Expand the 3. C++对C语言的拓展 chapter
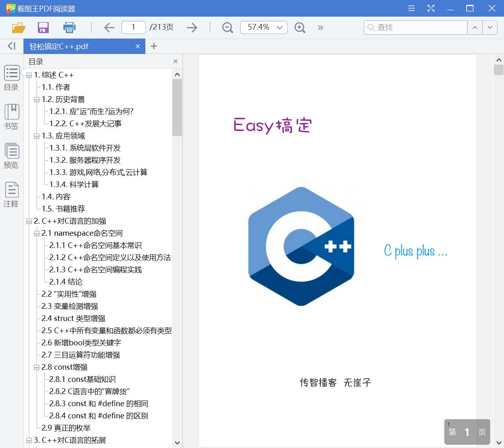The image size is (504, 448). point(28,440)
